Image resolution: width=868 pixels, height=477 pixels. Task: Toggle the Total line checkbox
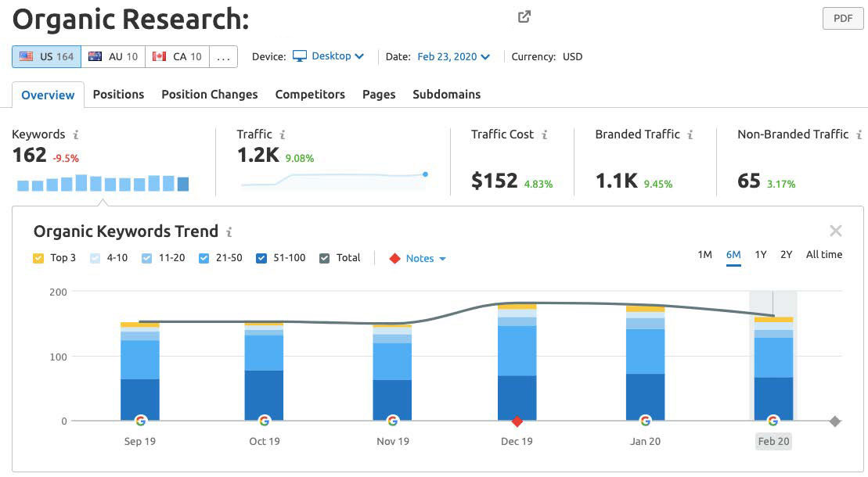325,258
